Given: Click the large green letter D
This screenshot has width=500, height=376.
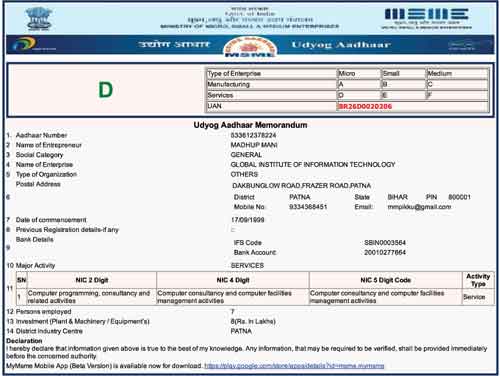Looking at the screenshot, I should [x=106, y=90].
